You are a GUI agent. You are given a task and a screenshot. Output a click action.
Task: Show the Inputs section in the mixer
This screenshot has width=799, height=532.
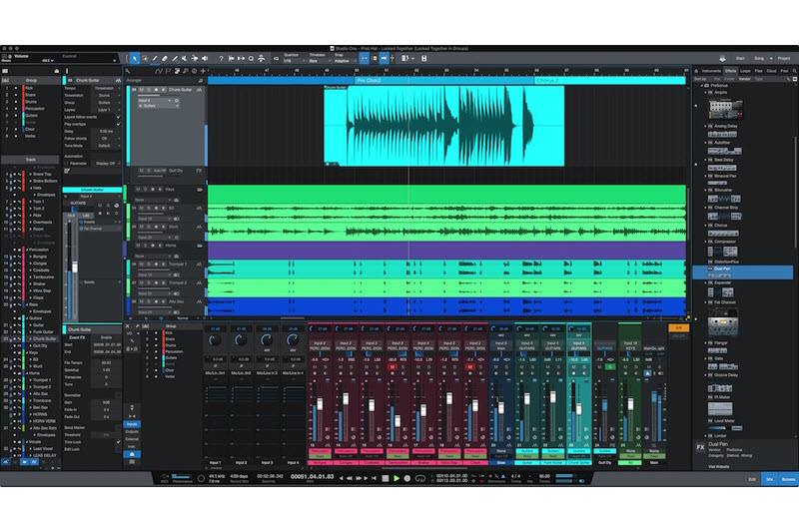(x=132, y=424)
